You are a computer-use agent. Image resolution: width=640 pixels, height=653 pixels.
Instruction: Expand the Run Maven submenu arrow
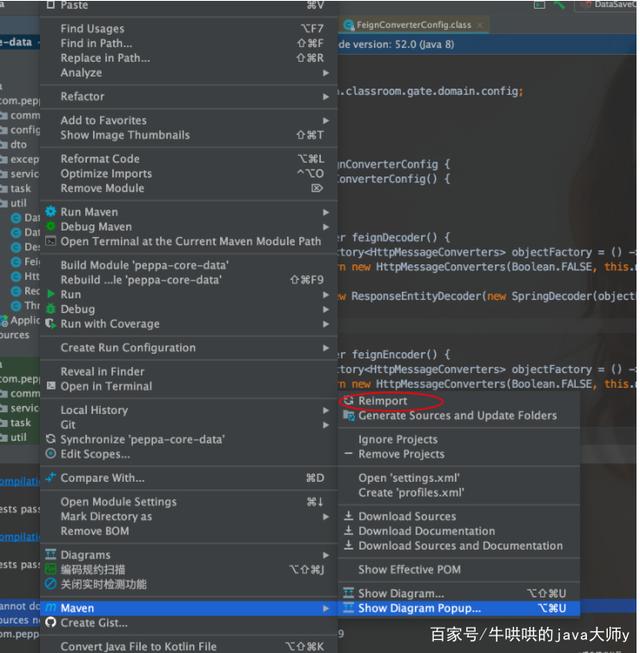tap(326, 212)
